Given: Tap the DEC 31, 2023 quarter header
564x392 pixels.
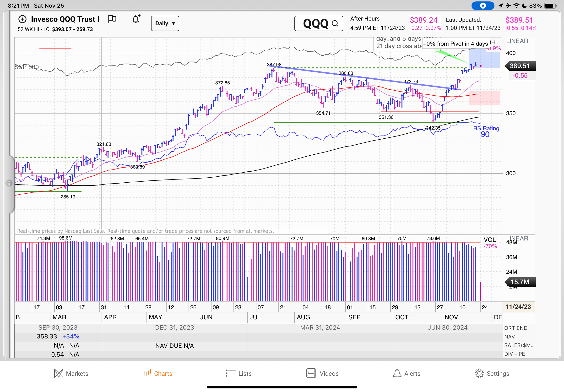Looking at the screenshot, I should 175,327.
